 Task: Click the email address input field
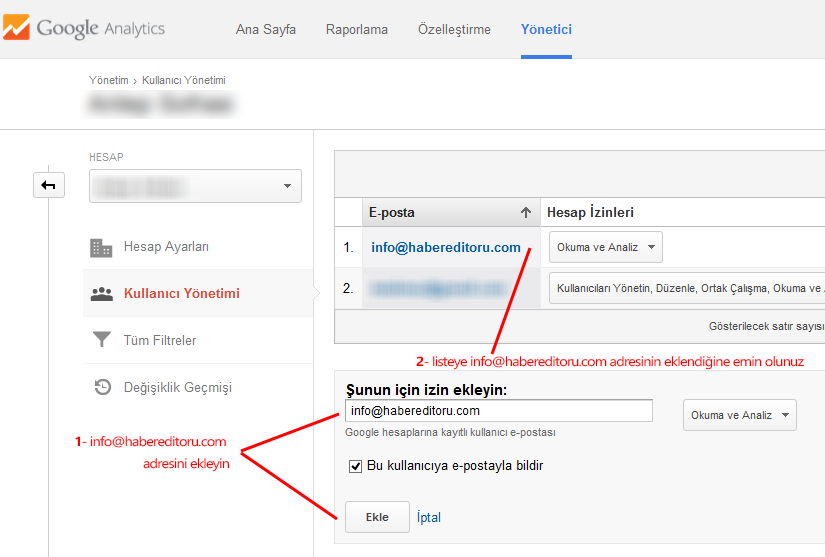[x=499, y=411]
